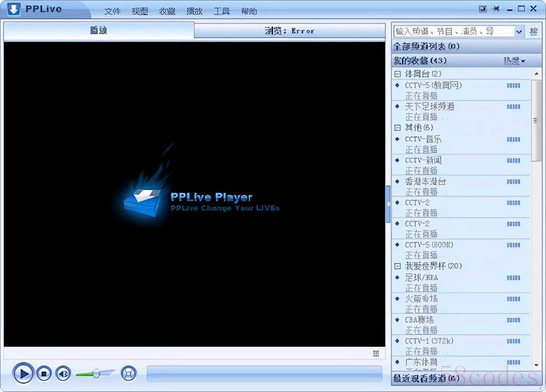Switch to the 浏览: Error tab

tap(290, 31)
